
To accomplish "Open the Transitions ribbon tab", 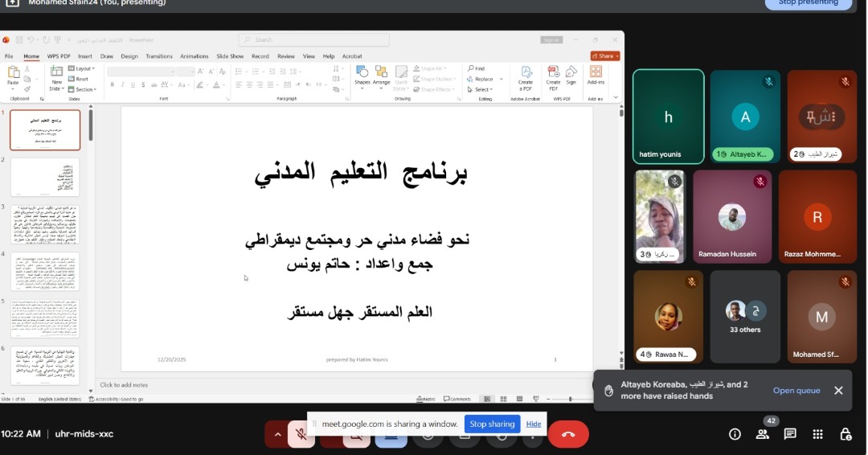I will point(159,56).
